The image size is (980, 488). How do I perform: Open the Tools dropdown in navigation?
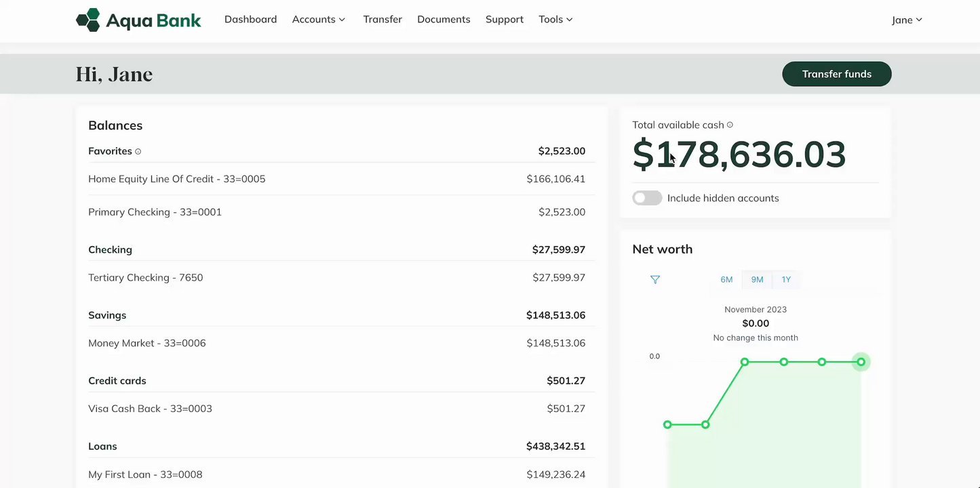[x=555, y=20]
